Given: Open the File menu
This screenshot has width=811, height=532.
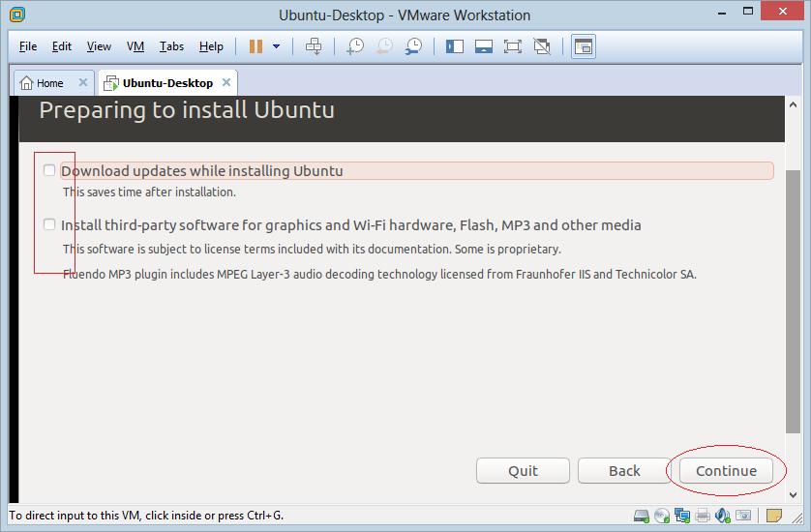Looking at the screenshot, I should point(28,46).
